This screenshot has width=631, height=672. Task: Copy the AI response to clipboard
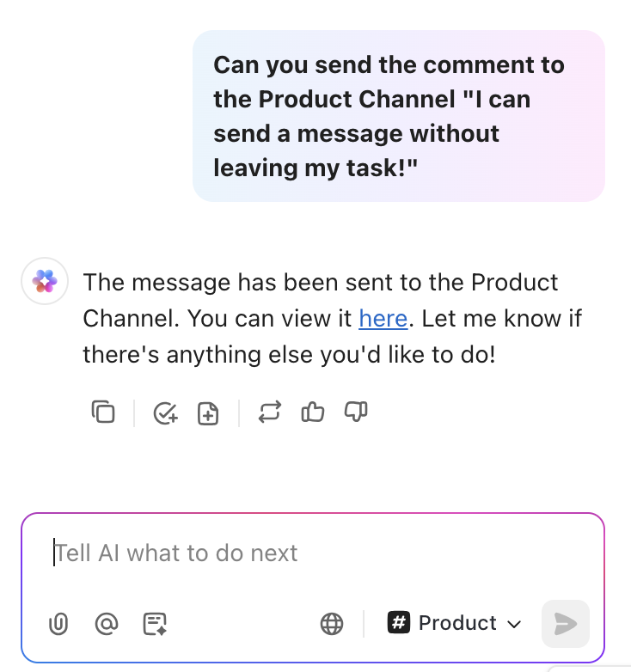(103, 412)
